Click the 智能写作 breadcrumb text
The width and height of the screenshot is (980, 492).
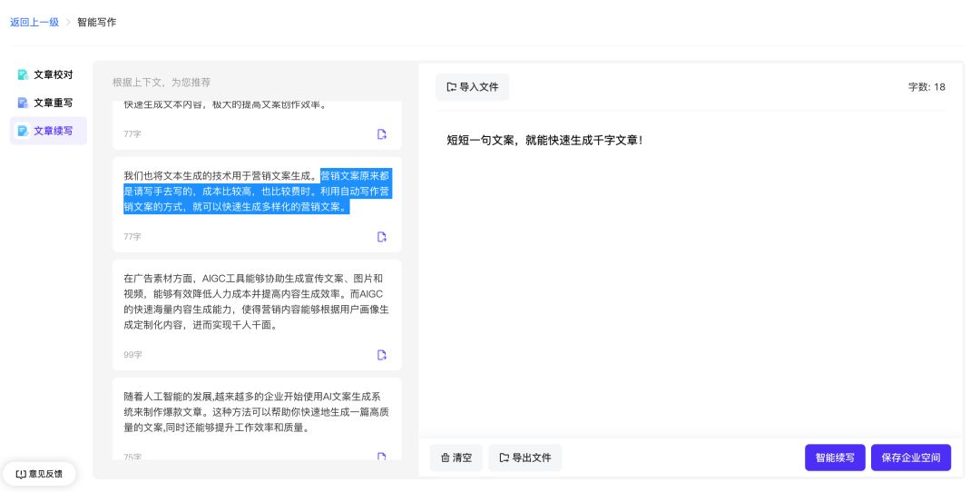coord(97,22)
